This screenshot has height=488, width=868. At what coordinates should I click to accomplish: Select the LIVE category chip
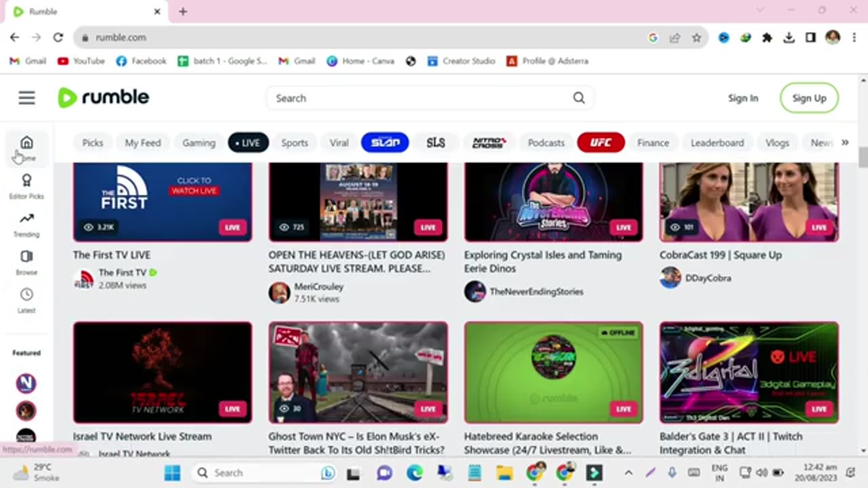[x=248, y=143]
